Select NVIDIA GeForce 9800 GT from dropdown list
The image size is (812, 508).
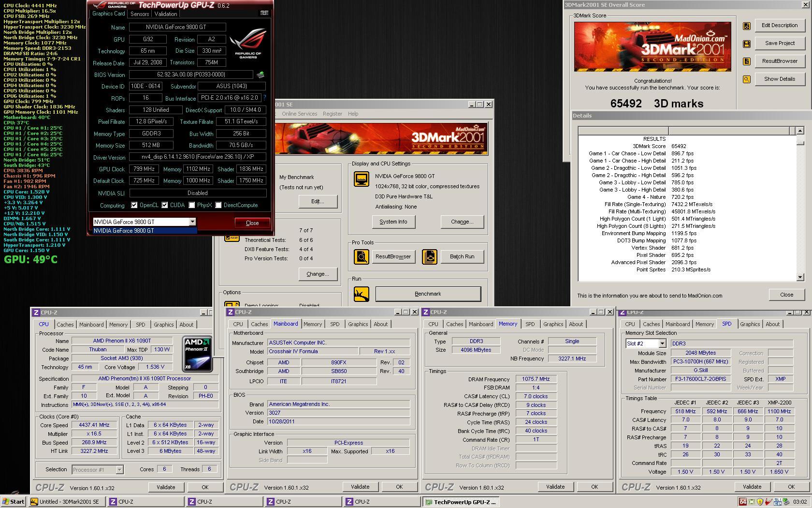[145, 231]
